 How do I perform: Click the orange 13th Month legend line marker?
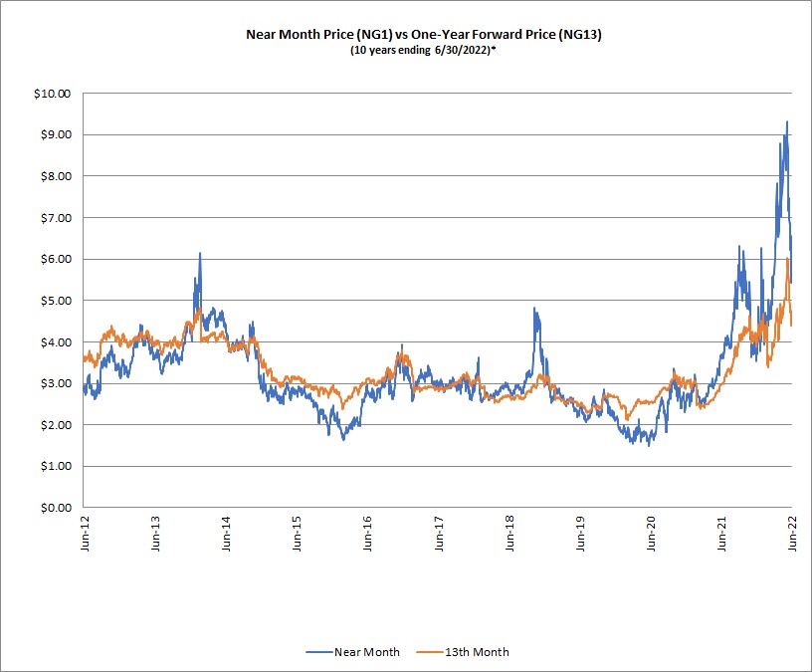pyautogui.click(x=430, y=652)
